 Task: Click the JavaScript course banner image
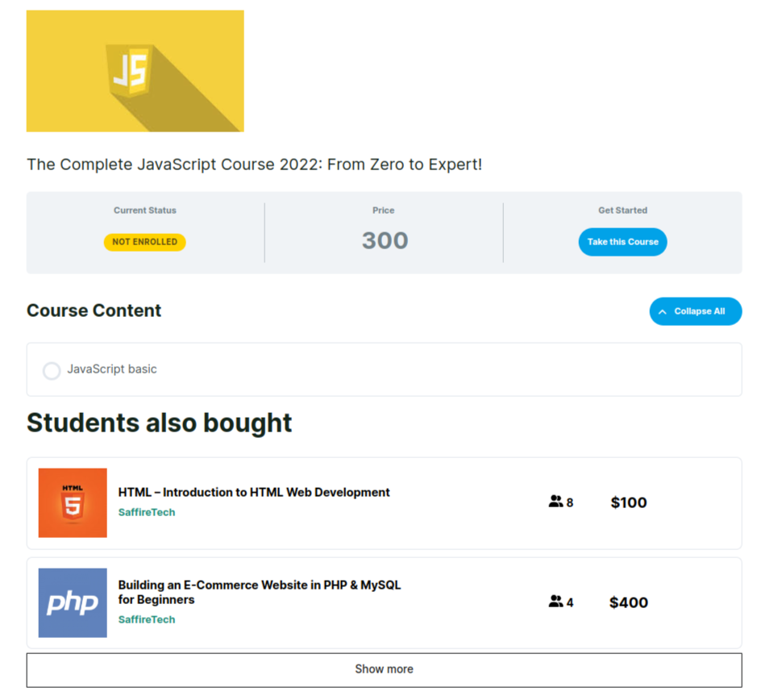tap(135, 71)
